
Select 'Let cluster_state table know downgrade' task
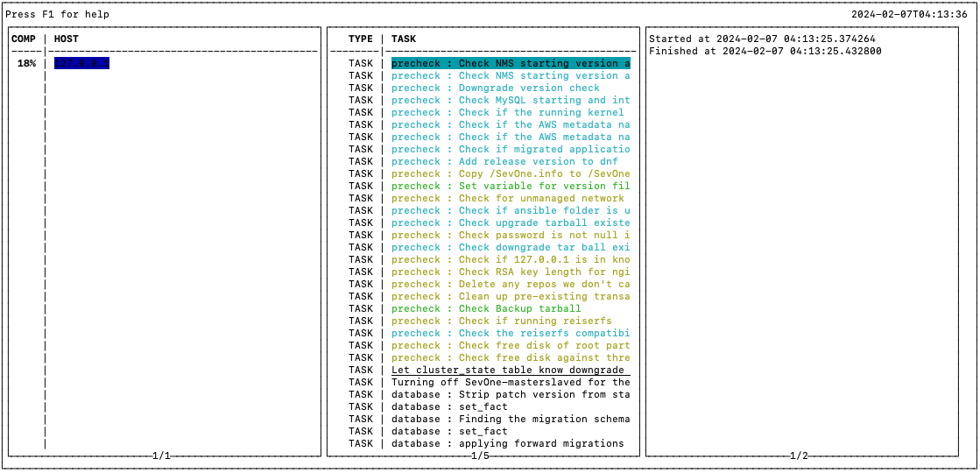(511, 370)
